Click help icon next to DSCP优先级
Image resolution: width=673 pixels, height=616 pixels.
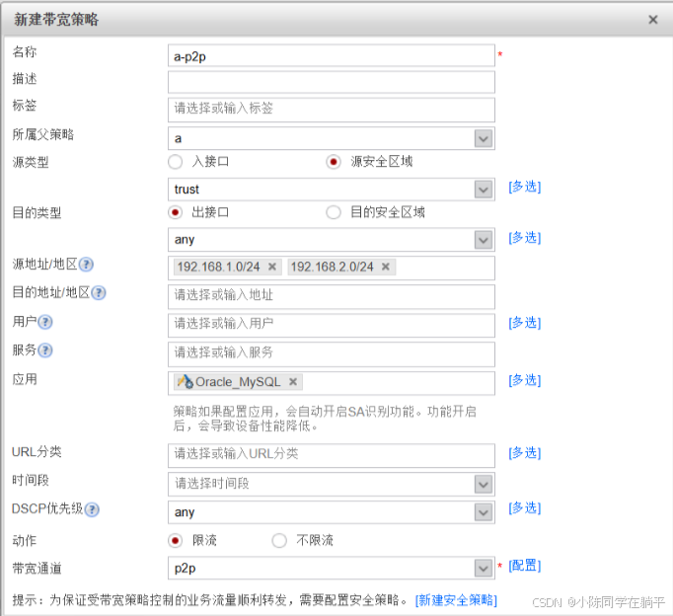pos(92,509)
